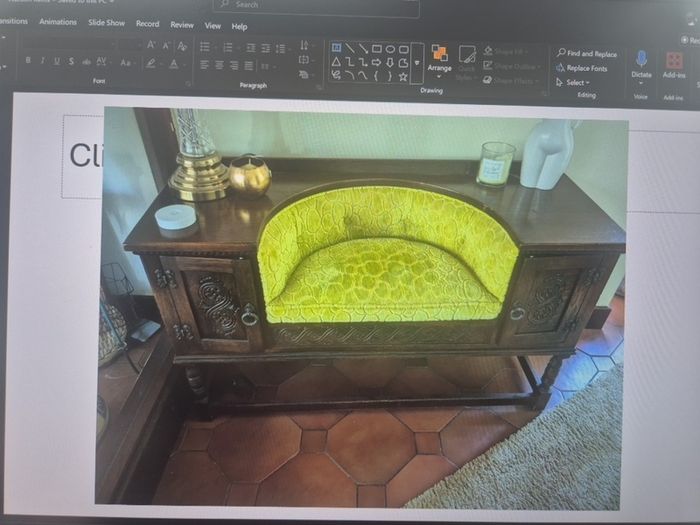Toggle Underline formatting
The width and height of the screenshot is (700, 525).
click(57, 61)
